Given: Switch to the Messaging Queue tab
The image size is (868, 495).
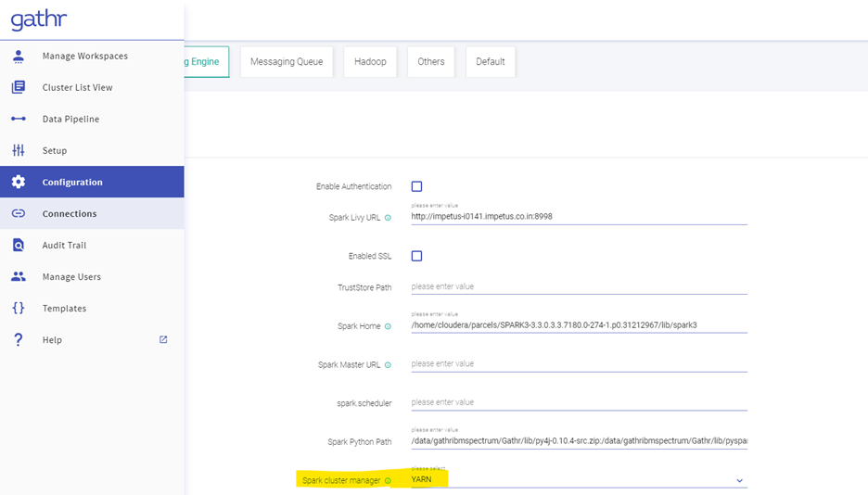Looking at the screenshot, I should pyautogui.click(x=287, y=61).
